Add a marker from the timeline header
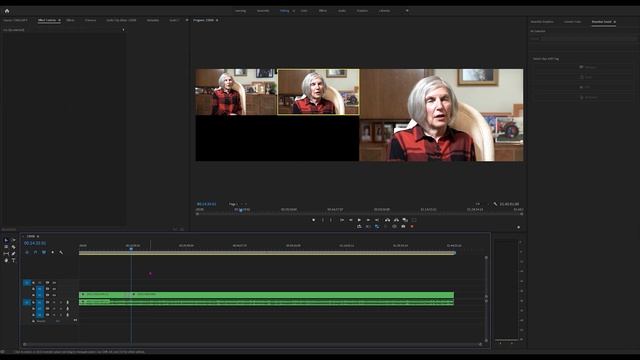This screenshot has width=640, height=360. [52, 253]
